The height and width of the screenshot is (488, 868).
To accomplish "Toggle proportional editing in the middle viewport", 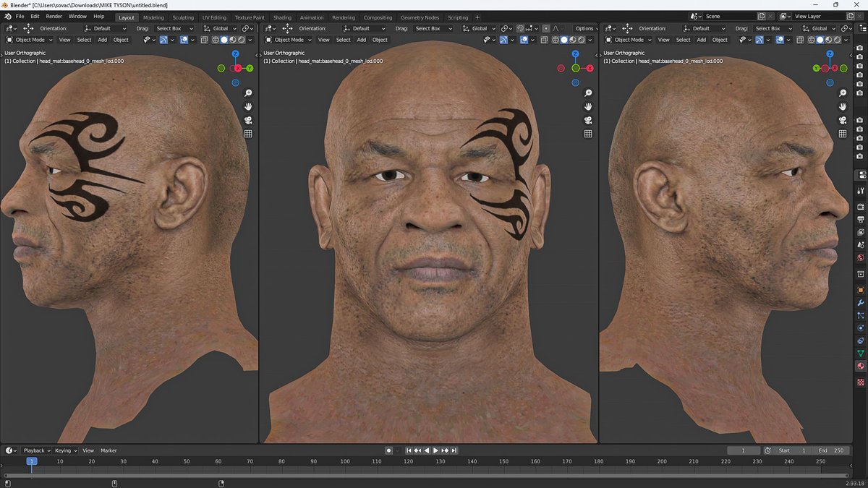I will (x=546, y=28).
